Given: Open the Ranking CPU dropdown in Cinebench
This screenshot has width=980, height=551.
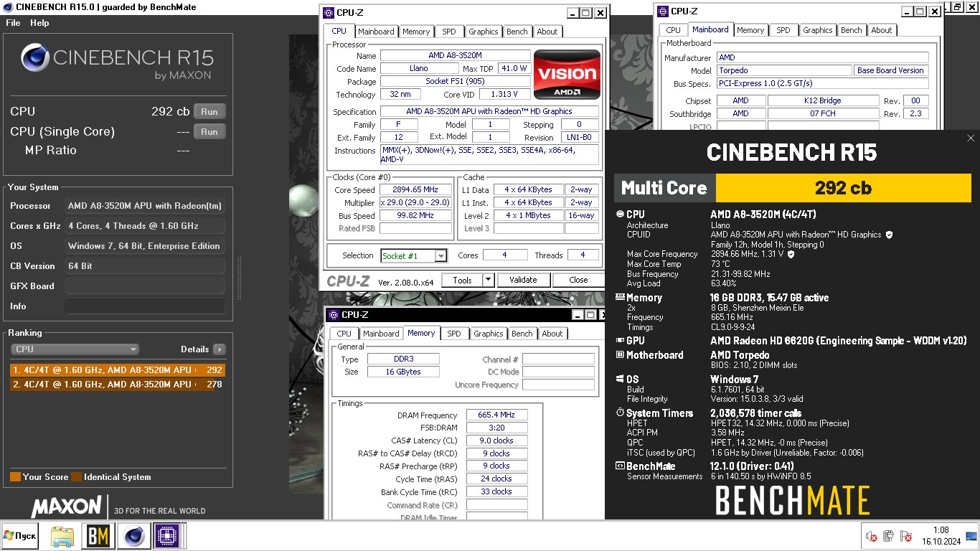Looking at the screenshot, I should click(x=75, y=349).
